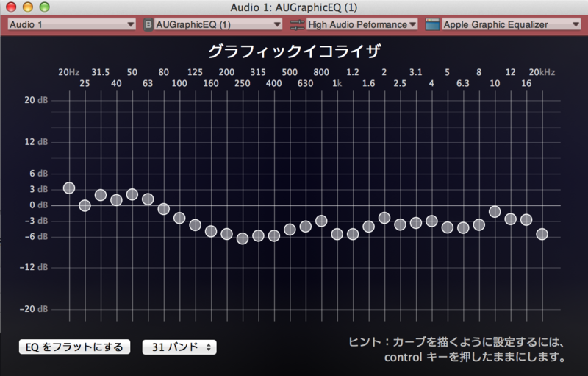Click the 1k frequency label
The height and width of the screenshot is (376, 588).
click(337, 83)
